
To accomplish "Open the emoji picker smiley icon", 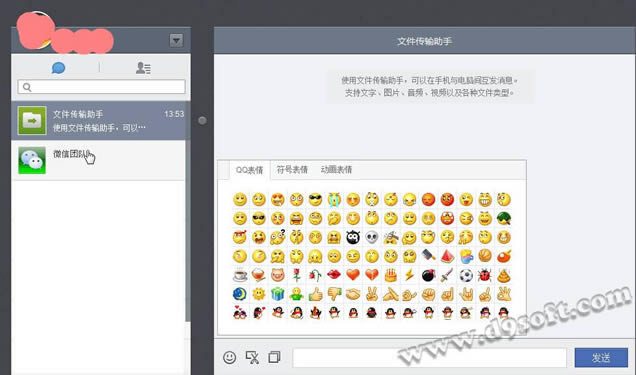I will (x=229, y=357).
